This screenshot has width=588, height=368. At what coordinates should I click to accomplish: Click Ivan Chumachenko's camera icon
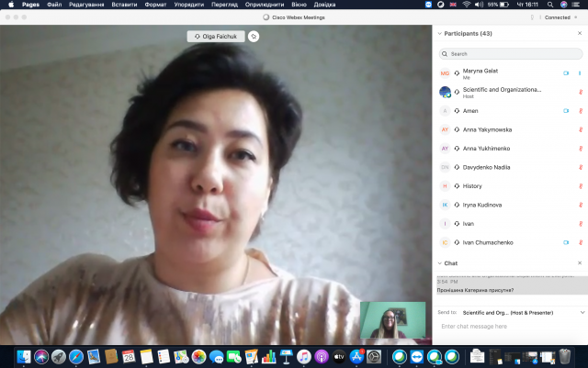566,242
